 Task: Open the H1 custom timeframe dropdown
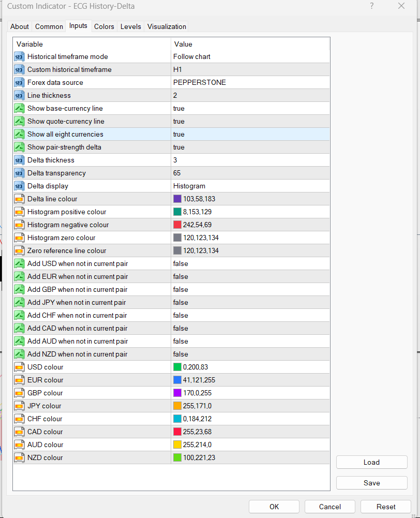tap(250, 70)
